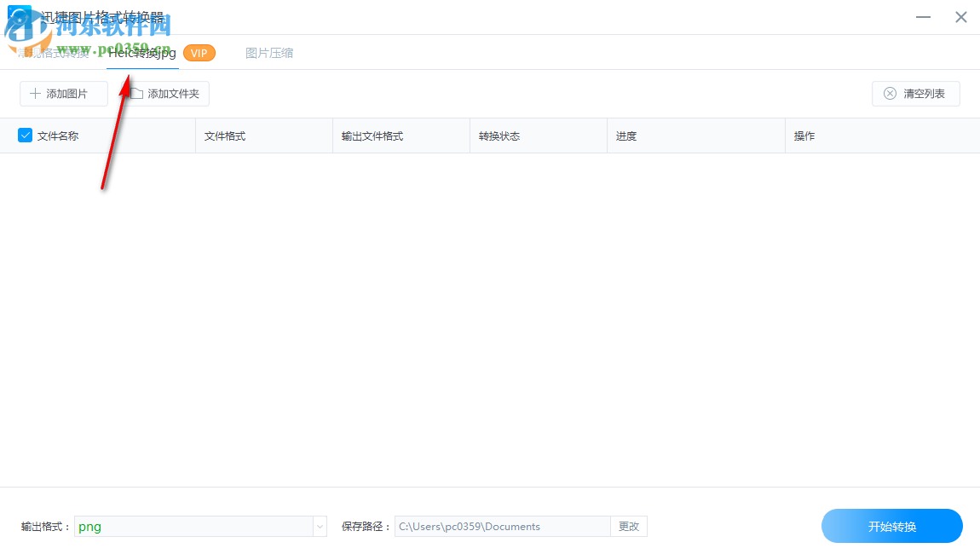Click the dropdown arrow next to png
The image size is (980, 554).
tap(319, 526)
